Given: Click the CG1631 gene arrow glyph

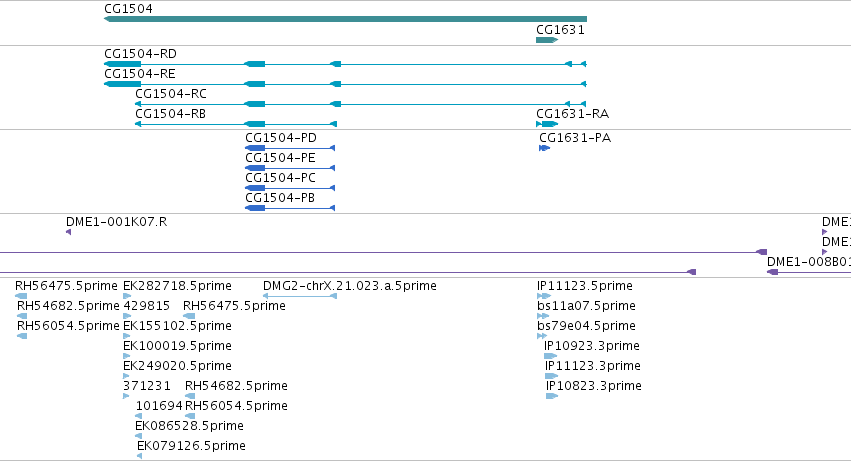Looking at the screenshot, I should 547,40.
